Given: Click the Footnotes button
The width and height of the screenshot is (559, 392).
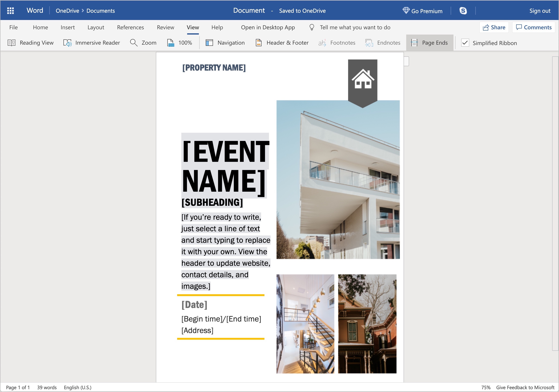Looking at the screenshot, I should tap(337, 43).
